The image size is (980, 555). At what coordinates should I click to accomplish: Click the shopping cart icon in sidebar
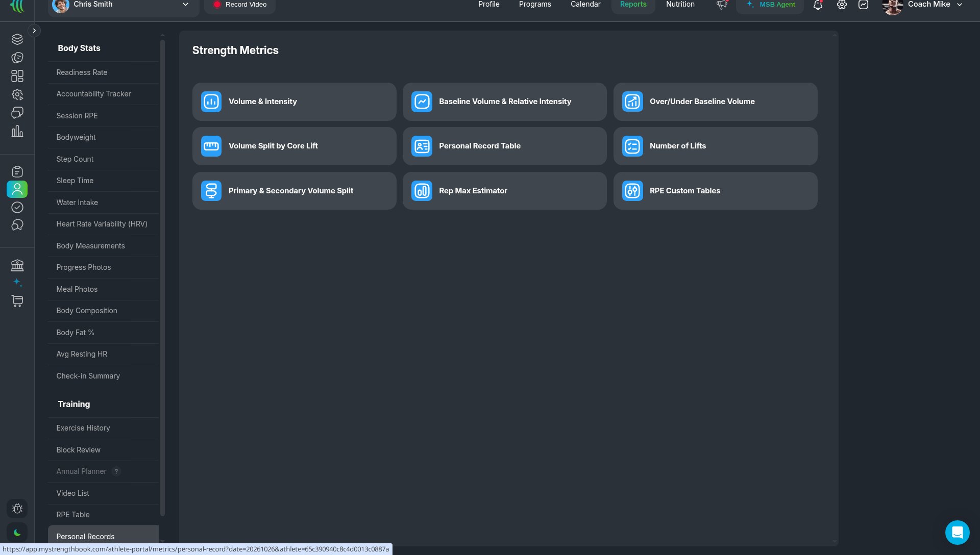(17, 301)
